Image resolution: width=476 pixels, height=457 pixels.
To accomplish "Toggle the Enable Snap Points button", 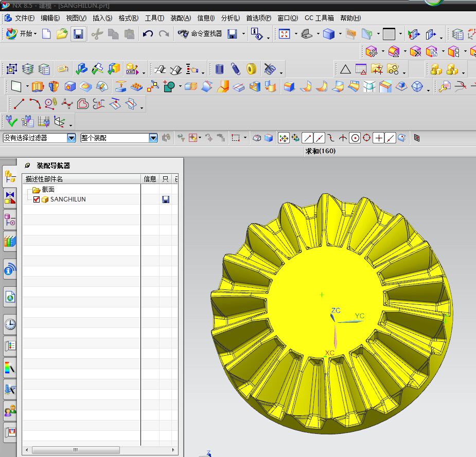I will point(283,138).
